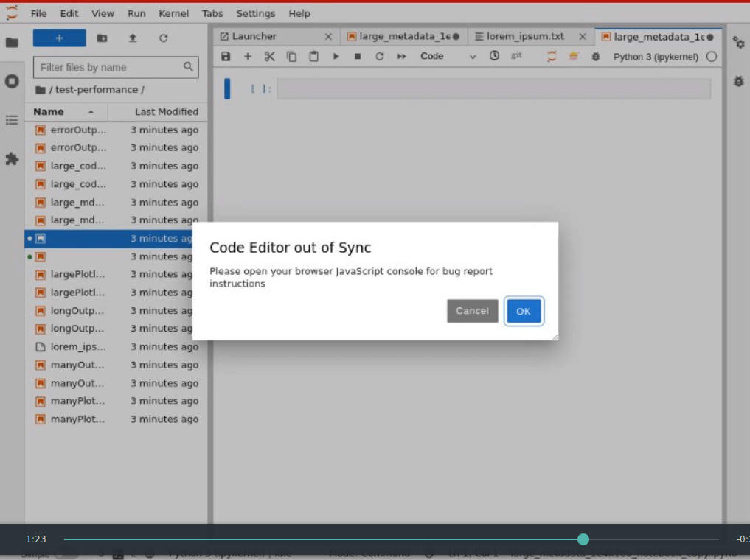Viewport: 750px width, 560px height.
Task: Open the Kernel menu
Action: (x=173, y=13)
